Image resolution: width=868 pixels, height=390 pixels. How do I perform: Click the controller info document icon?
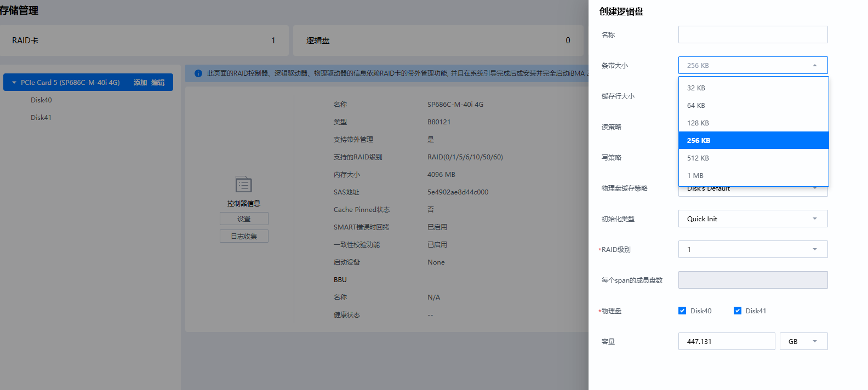[243, 184]
